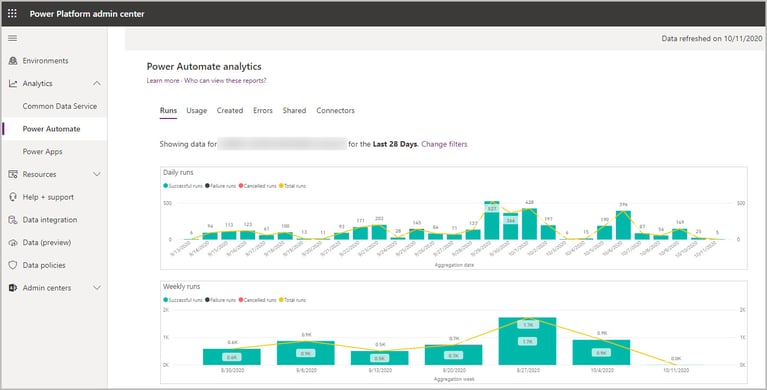The image size is (767, 390).
Task: Select Common Data Service under Analytics
Action: pos(60,106)
